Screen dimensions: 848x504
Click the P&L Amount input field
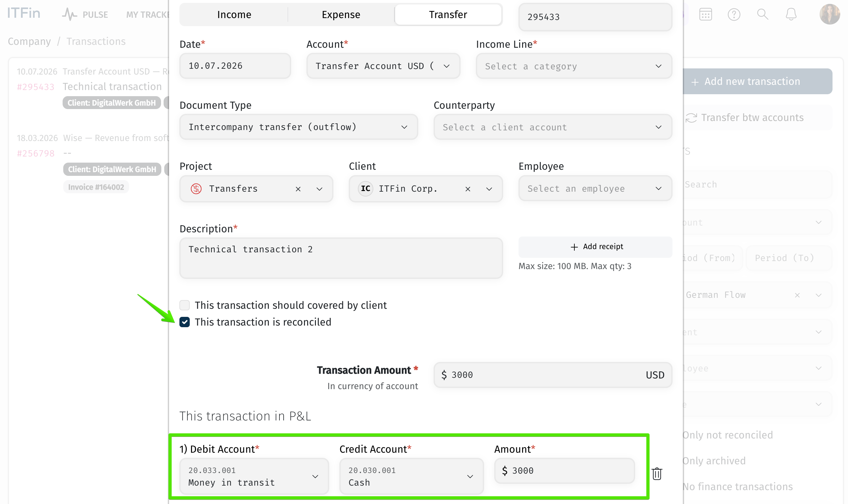(564, 471)
